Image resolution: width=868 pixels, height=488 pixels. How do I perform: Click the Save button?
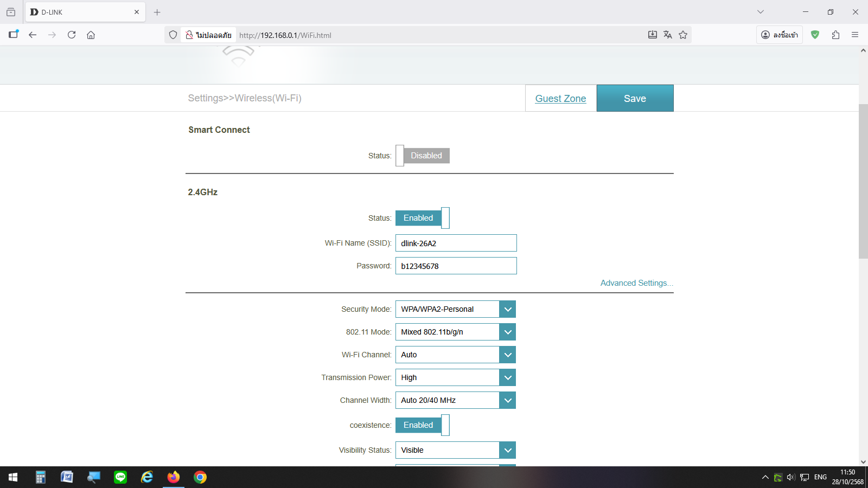[x=635, y=98]
